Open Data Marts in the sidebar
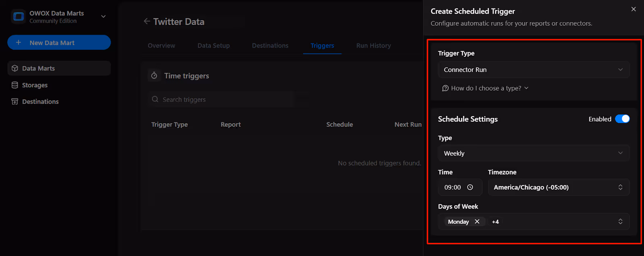 [59, 68]
